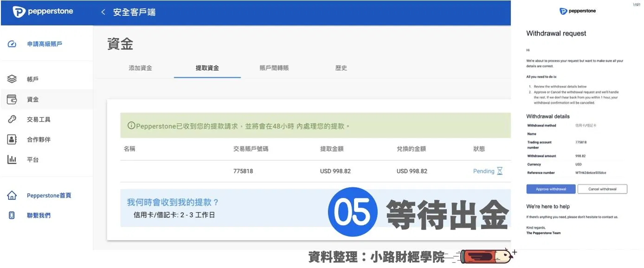The image size is (644, 268).
Task: Click the Cancel withdrawal button
Action: (x=602, y=189)
